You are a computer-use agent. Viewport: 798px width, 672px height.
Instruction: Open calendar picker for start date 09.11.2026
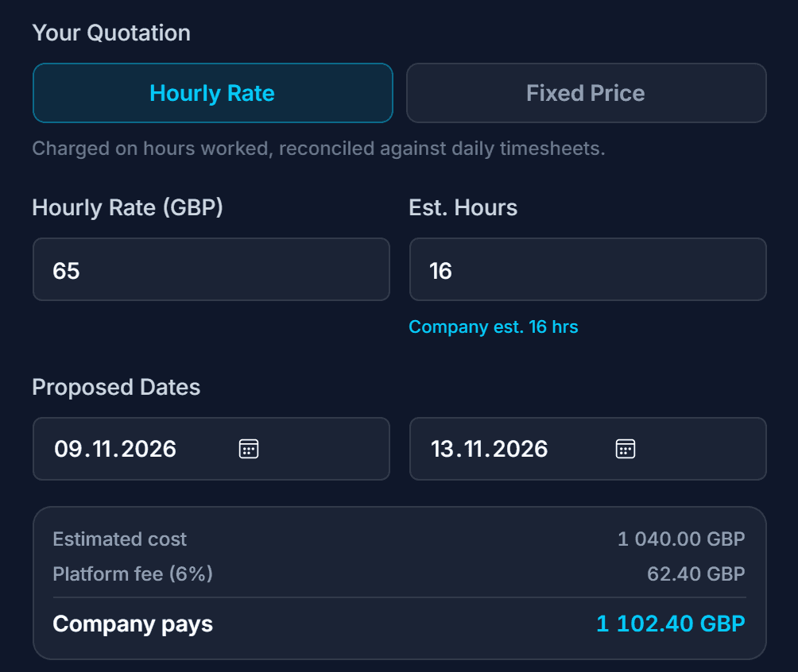coord(249,449)
